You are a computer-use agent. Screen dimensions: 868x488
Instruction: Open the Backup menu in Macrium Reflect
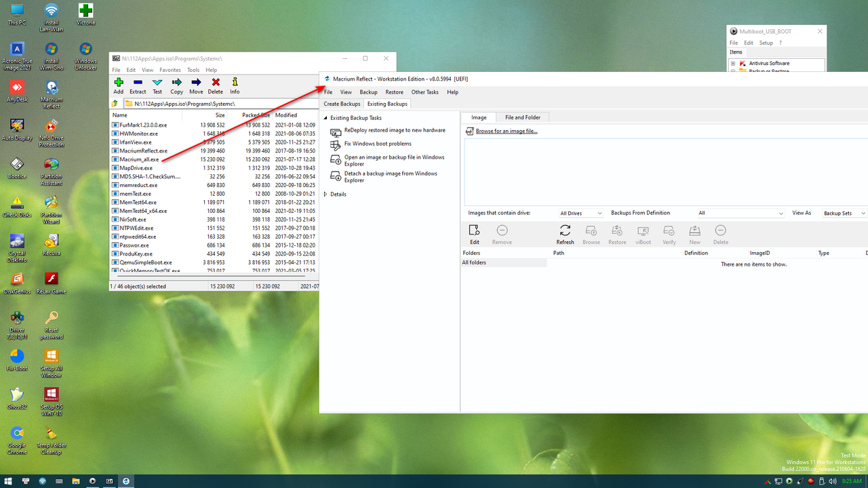pos(368,92)
